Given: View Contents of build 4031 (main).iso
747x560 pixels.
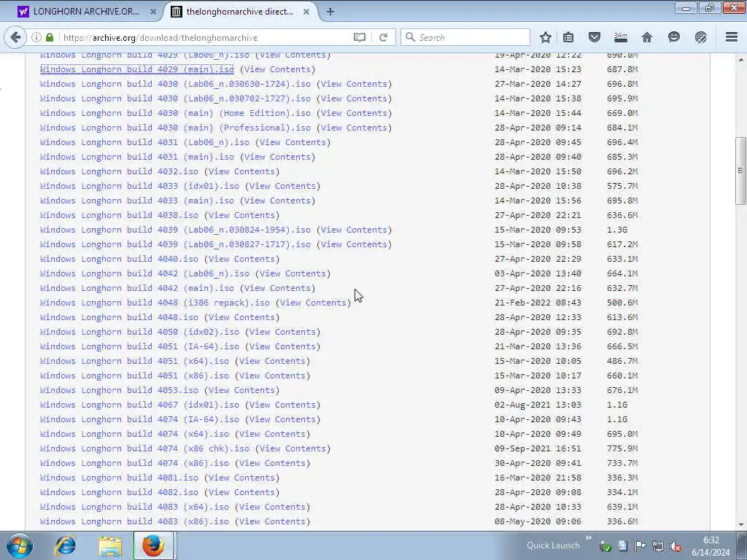Looking at the screenshot, I should [x=276, y=157].
